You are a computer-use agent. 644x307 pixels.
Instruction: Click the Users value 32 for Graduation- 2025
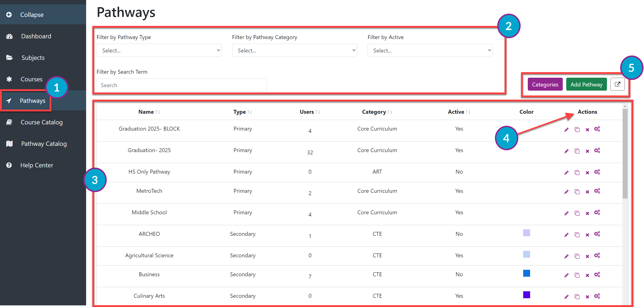click(x=310, y=153)
